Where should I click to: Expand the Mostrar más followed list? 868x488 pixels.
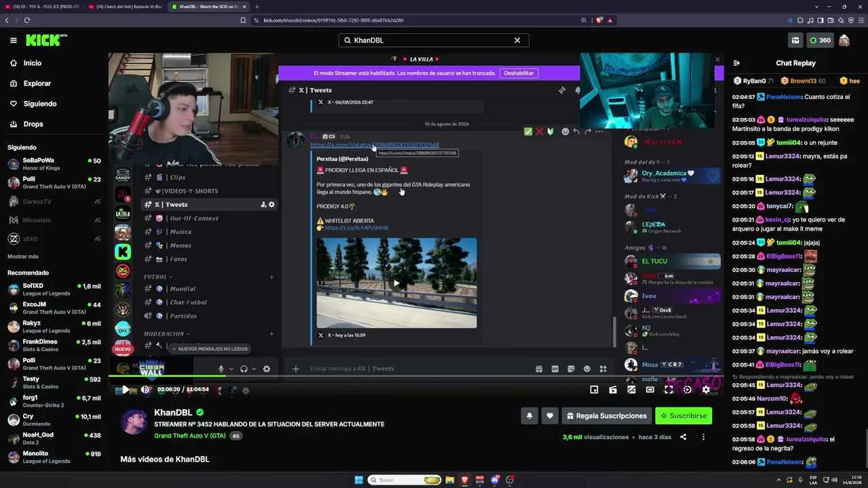pyautogui.click(x=23, y=257)
